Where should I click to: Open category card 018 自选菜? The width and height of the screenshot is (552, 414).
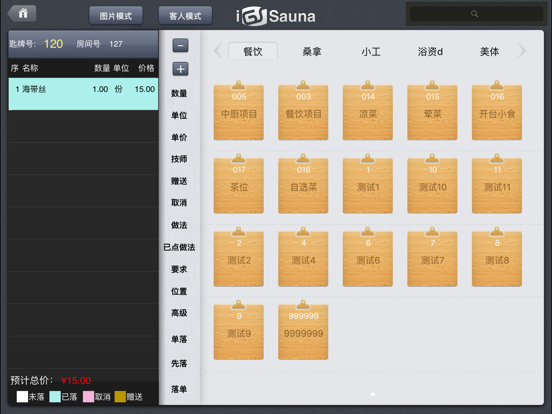(303, 184)
